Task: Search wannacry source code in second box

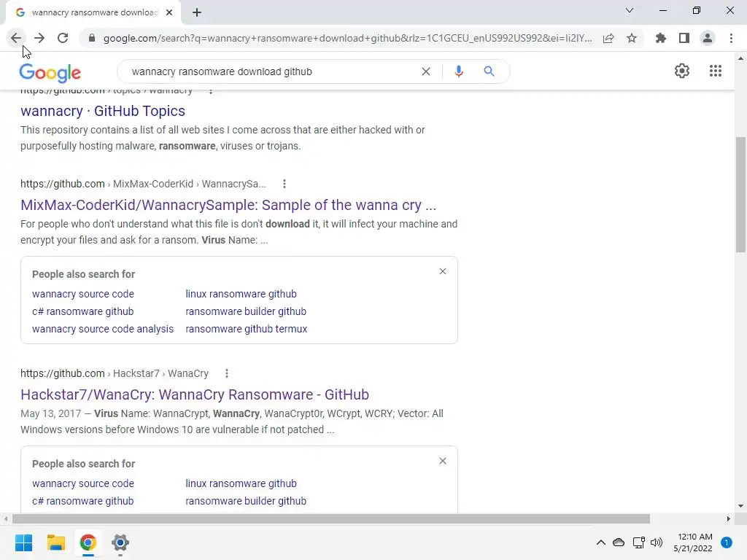Action: pyautogui.click(x=83, y=483)
